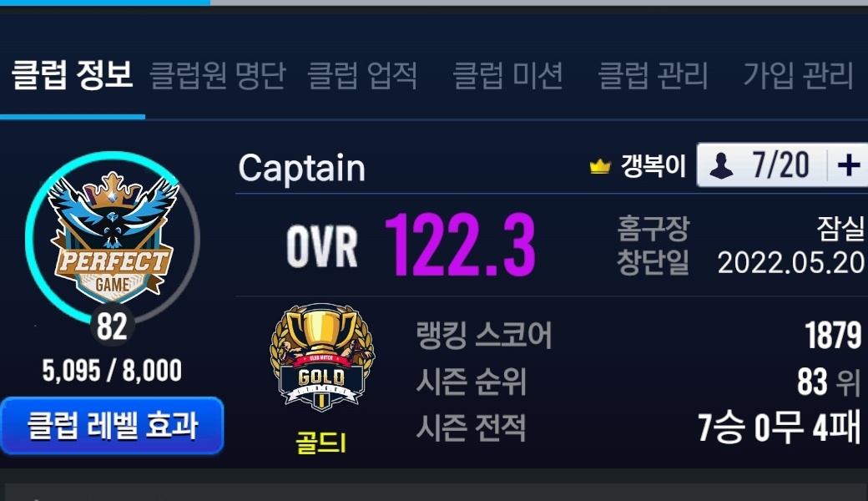Click the OVR 122.3 rating
The image size is (868, 501).
(x=410, y=245)
